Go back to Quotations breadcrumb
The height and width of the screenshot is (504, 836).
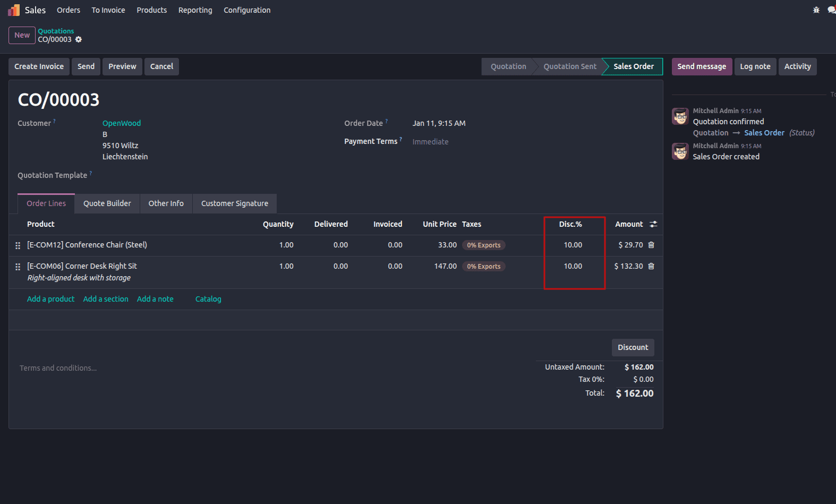click(56, 31)
